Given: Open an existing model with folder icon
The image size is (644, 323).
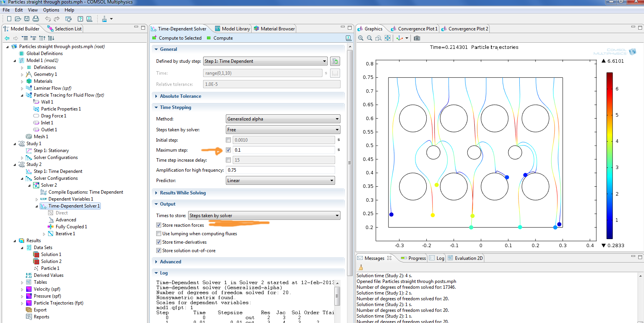Looking at the screenshot, I should pos(18,19).
